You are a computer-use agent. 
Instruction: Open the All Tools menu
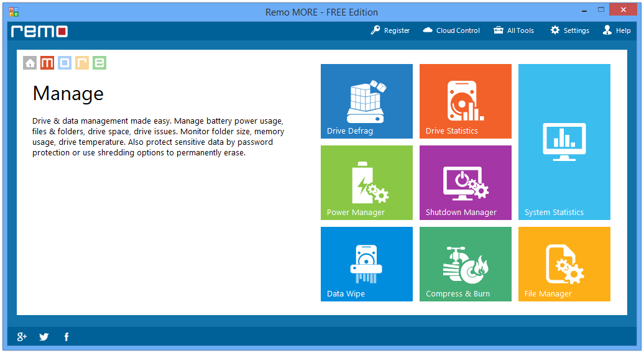point(513,30)
